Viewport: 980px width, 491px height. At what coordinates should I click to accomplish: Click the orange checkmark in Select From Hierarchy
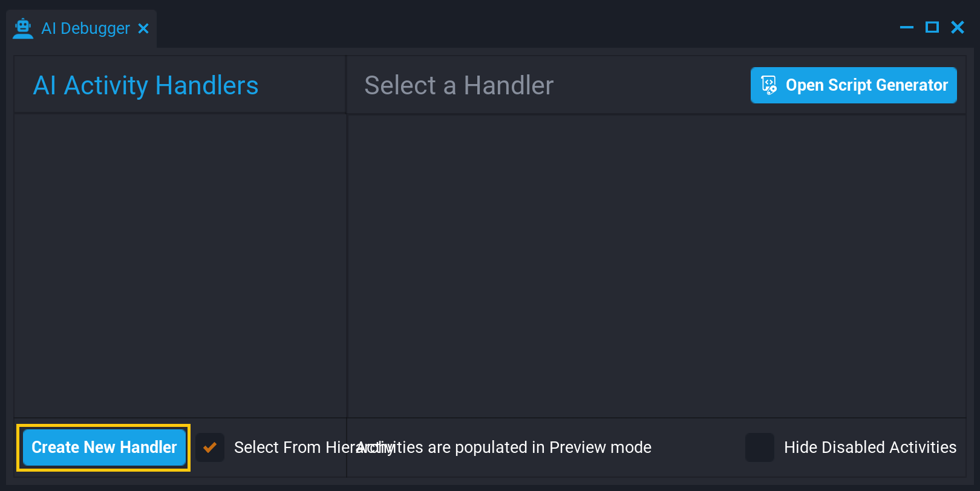pos(210,447)
